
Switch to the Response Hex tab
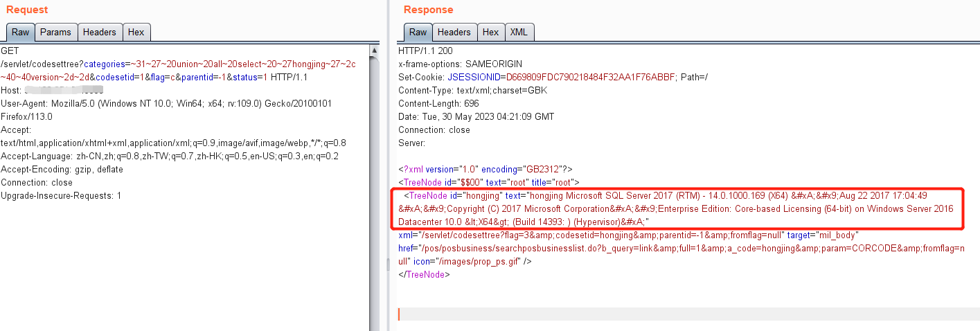(491, 32)
